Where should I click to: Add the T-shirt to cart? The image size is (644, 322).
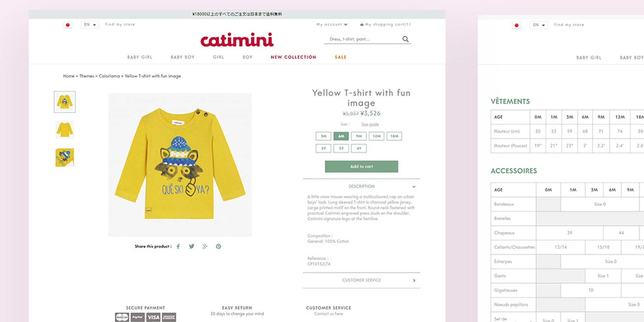(361, 166)
